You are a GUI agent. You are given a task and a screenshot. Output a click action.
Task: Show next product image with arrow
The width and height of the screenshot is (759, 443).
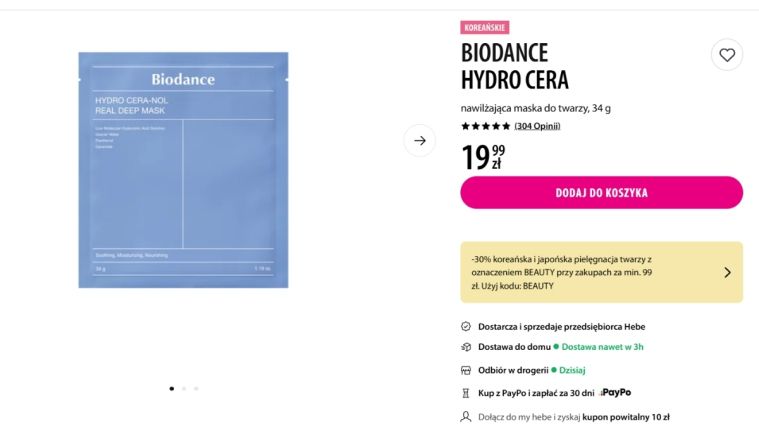coord(420,140)
